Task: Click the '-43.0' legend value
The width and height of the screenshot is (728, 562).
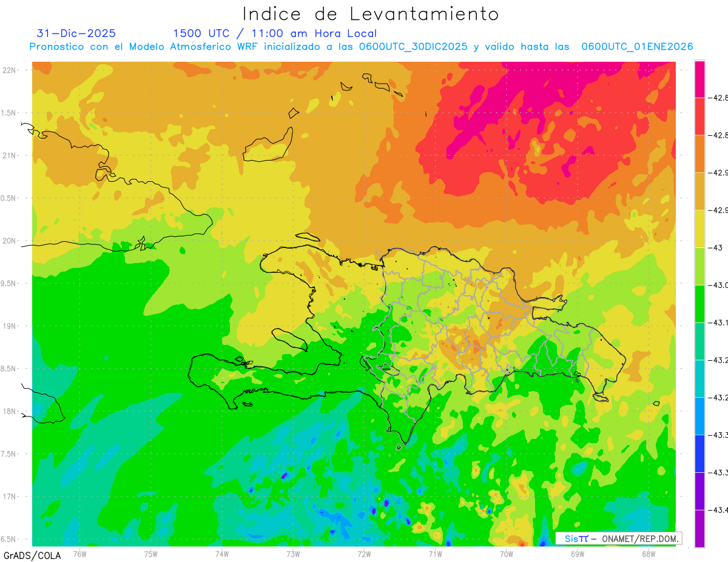Action: point(719,285)
